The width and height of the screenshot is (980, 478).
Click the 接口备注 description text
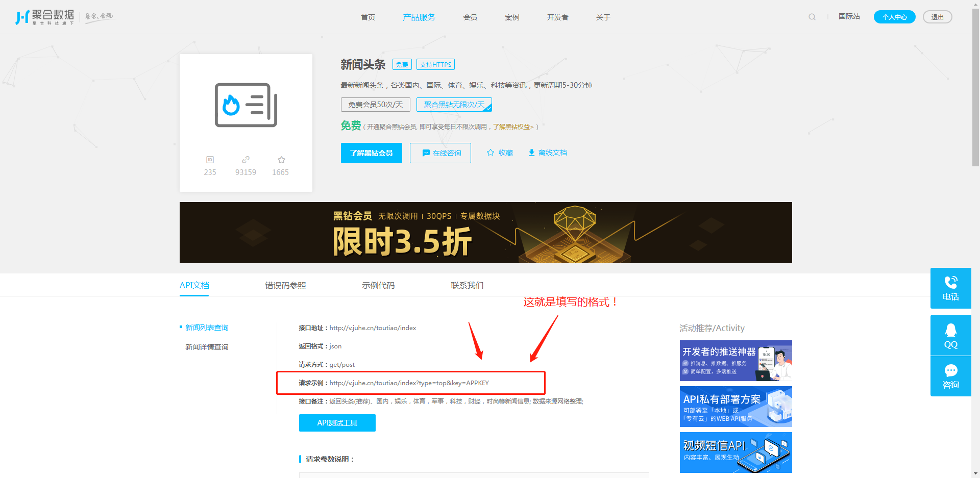click(456, 401)
